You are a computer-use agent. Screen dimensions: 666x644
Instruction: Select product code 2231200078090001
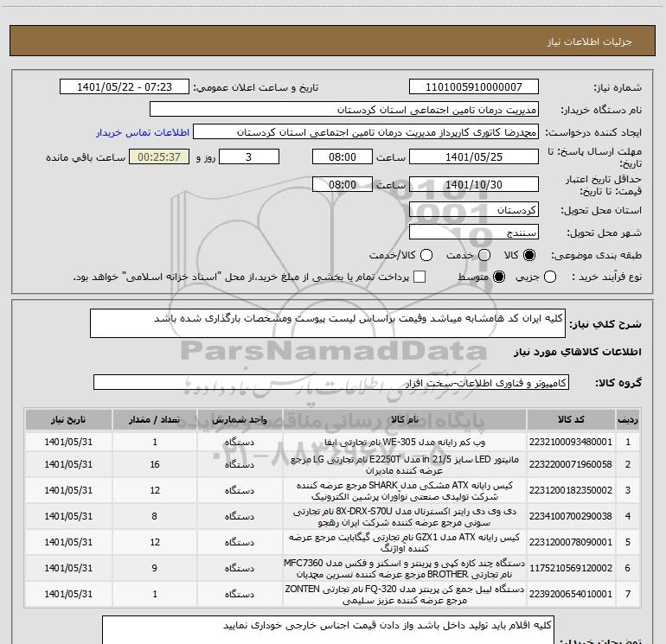click(571, 542)
